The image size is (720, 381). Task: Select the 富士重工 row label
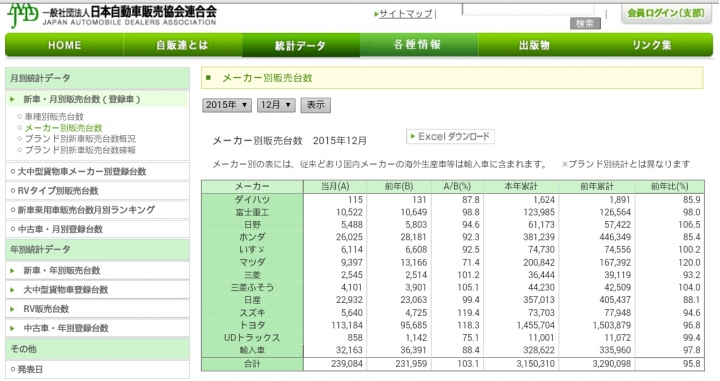pyautogui.click(x=252, y=213)
